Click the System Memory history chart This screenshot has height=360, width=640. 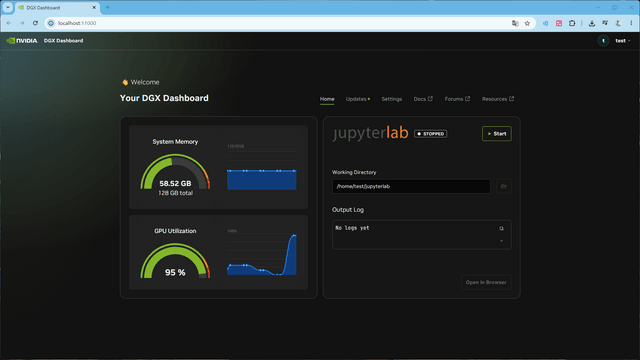[262, 167]
